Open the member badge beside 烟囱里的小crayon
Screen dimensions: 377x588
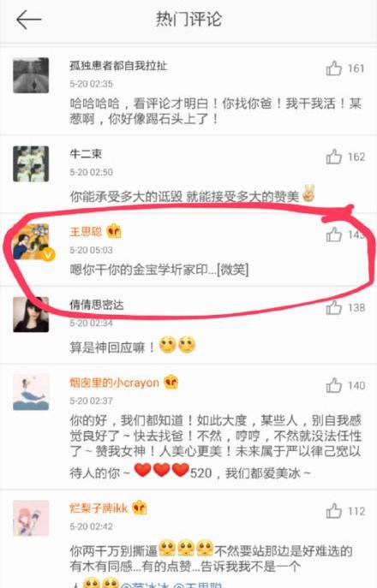171,382
